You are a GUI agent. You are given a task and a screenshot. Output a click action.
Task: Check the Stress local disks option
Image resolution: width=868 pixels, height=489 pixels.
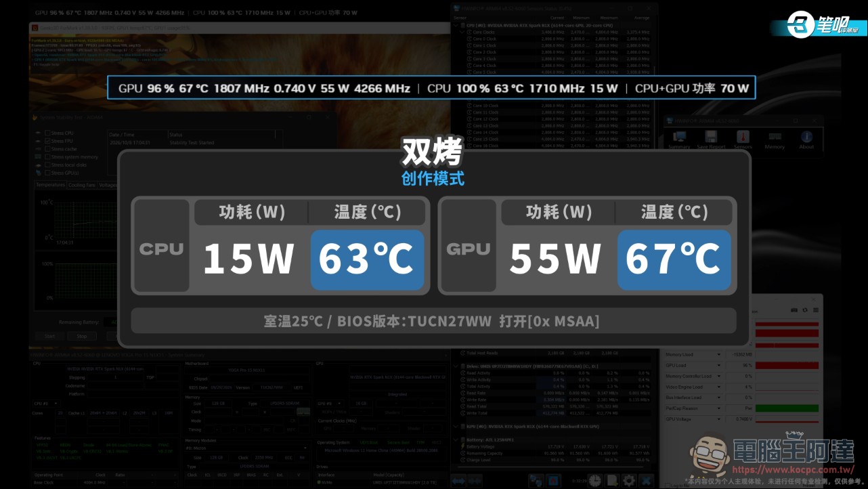tap(48, 165)
